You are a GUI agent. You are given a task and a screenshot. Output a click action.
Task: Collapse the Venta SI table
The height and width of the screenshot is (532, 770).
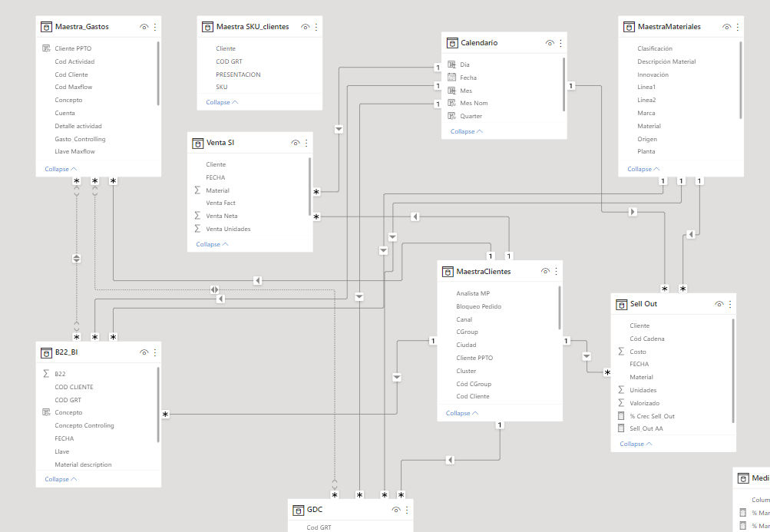[x=212, y=244]
